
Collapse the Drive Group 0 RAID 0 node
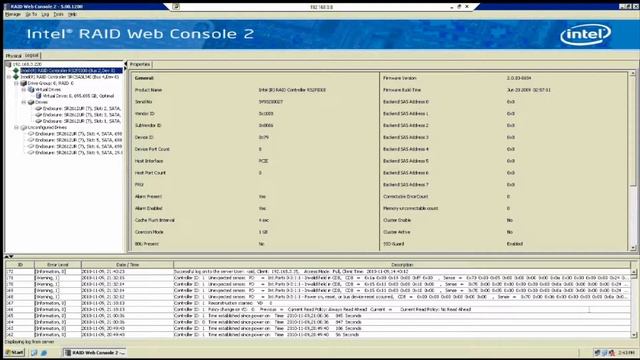tap(16, 83)
